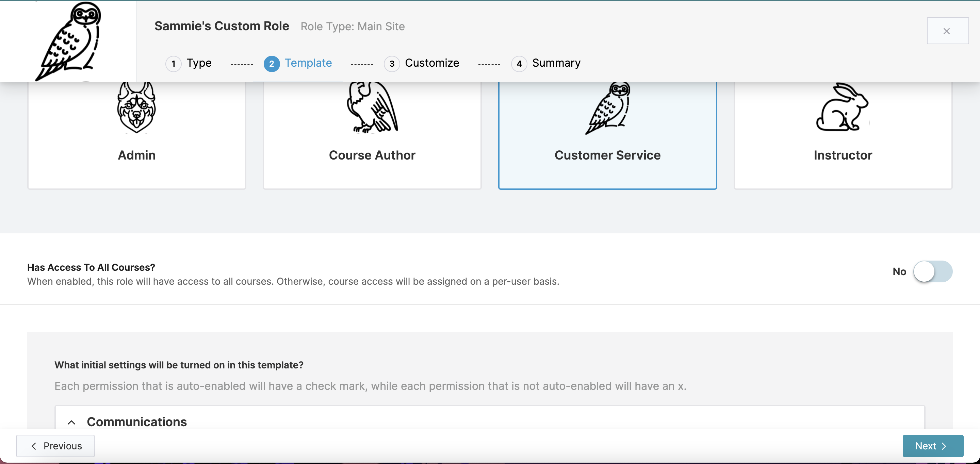Click the 'Has Access To All Courses?' label
This screenshot has width=980, height=464.
tap(91, 267)
